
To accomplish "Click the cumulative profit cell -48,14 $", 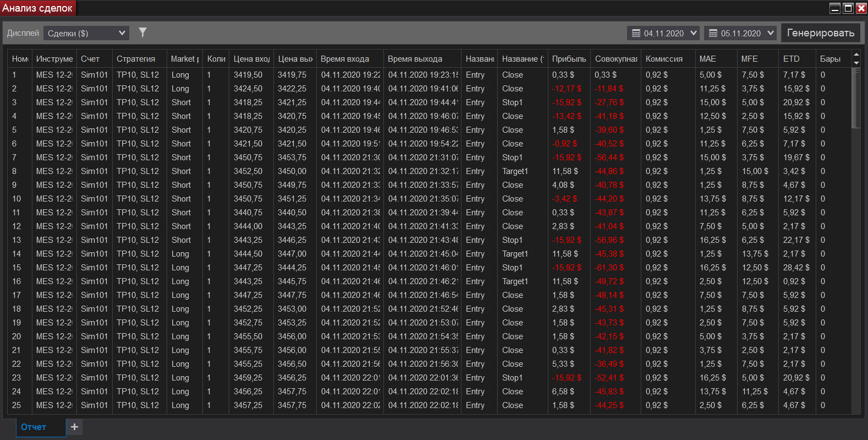I will point(609,295).
